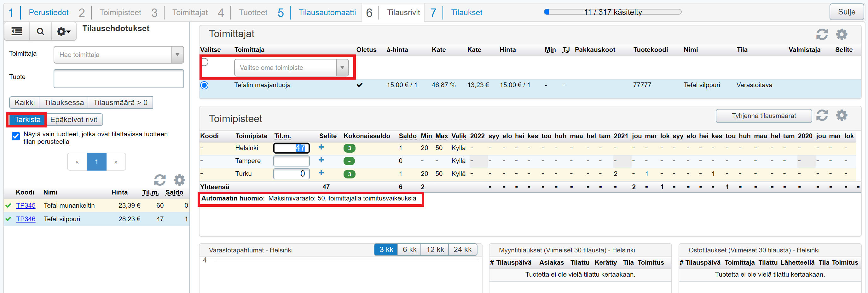This screenshot has height=293, width=868.
Task: Click the plus icon on Helsinki row
Action: point(321,147)
